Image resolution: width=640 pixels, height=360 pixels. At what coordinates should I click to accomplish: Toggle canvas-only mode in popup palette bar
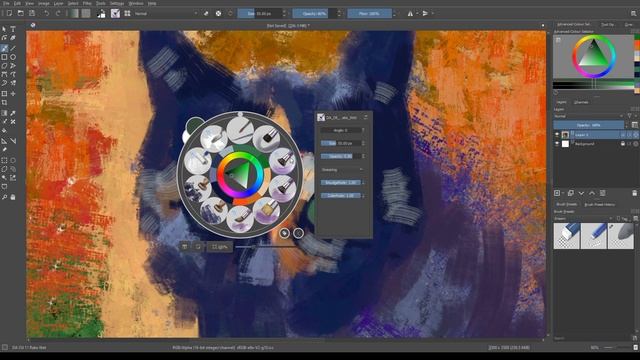coord(198,247)
